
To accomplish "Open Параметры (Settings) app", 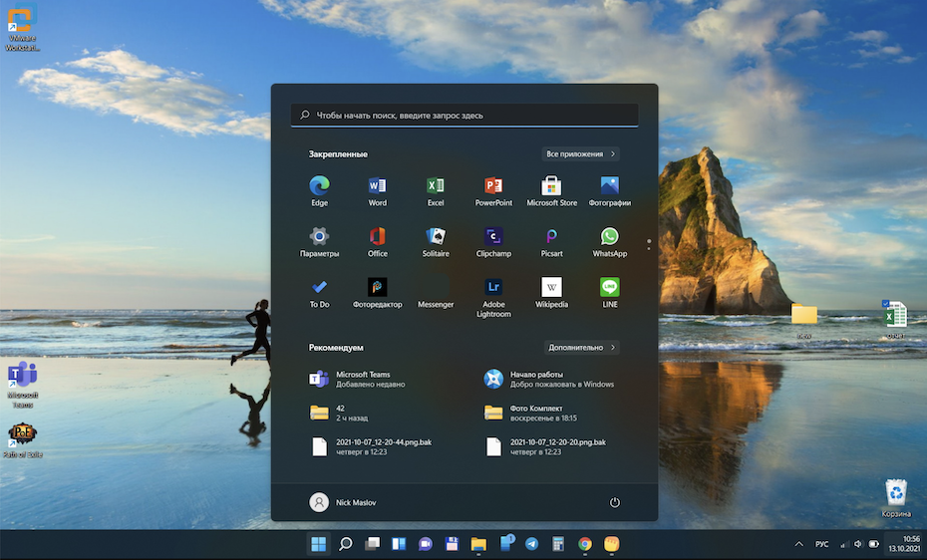I will click(319, 237).
